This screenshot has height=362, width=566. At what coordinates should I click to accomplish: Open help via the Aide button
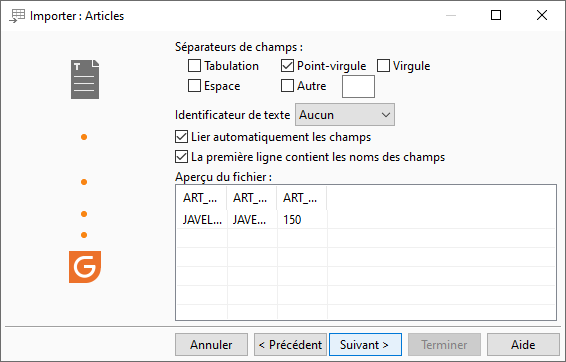[523, 345]
